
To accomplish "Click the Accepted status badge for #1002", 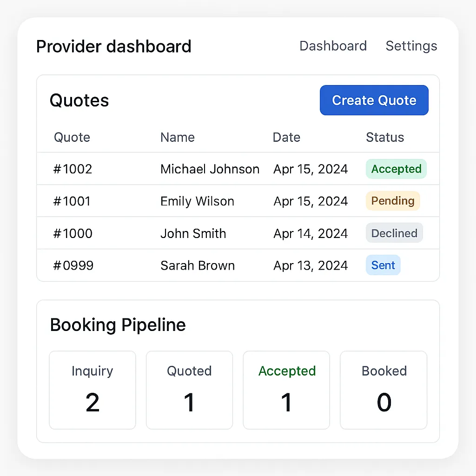I will (396, 169).
